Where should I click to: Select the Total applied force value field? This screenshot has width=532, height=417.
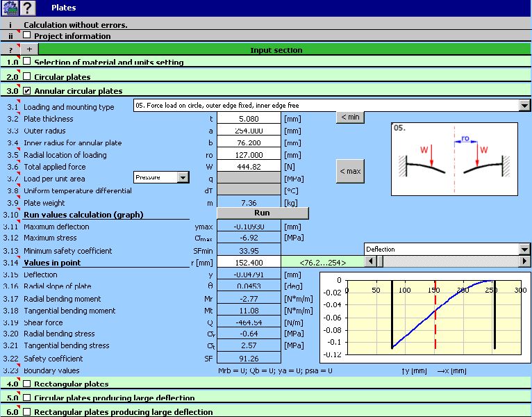[x=249, y=167]
